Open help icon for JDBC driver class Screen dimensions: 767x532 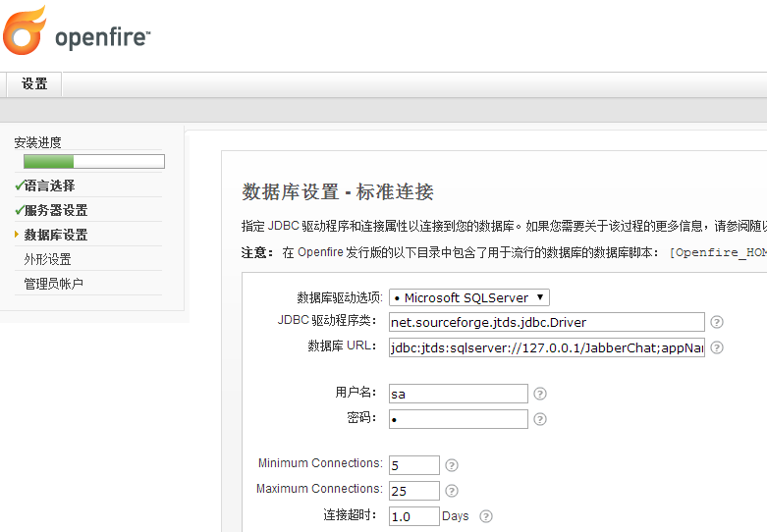pos(717,322)
